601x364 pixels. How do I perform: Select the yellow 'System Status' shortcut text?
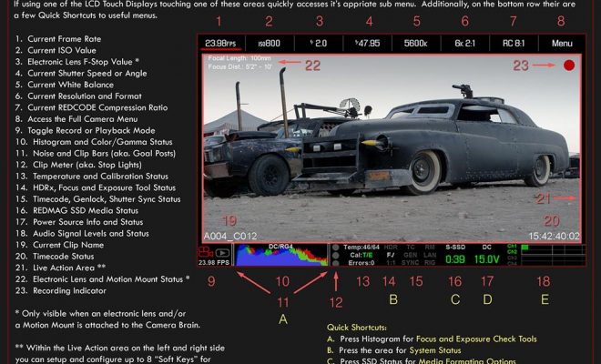435,350
